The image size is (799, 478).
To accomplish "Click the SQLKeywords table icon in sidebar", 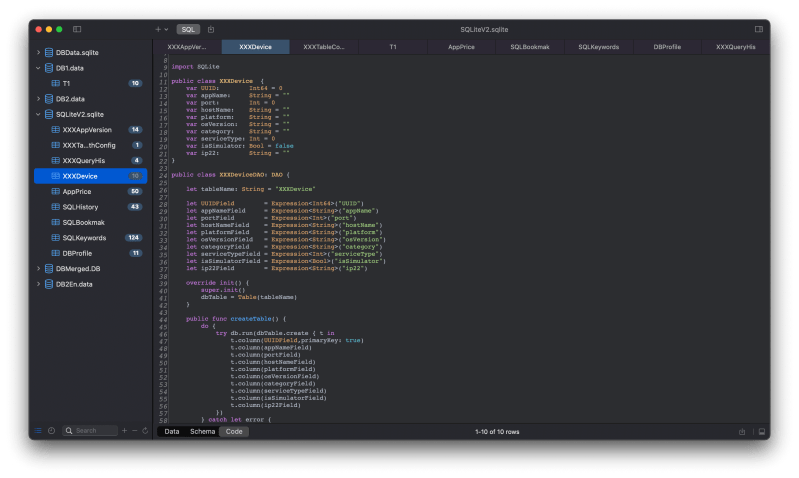I will click(x=56, y=237).
